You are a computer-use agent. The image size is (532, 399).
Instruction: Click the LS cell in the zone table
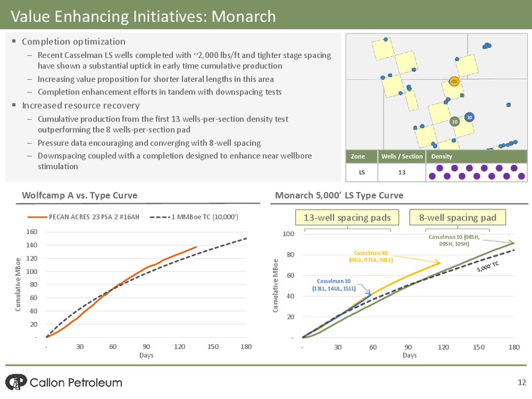point(362,172)
